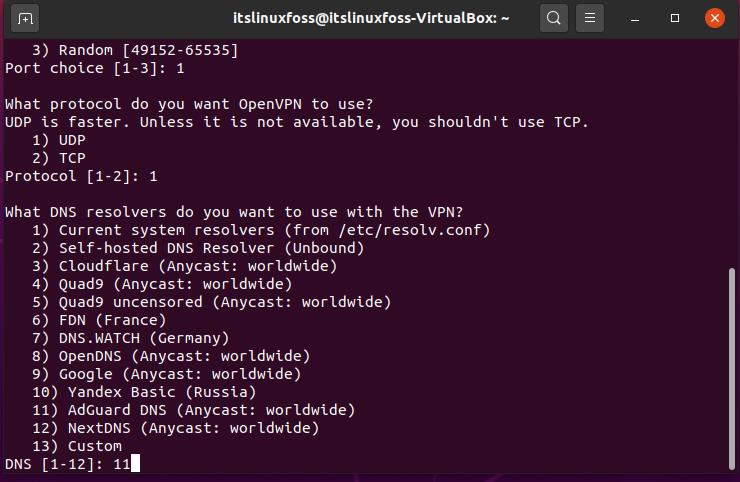Click the DNS prompt input line

[x=72, y=464]
